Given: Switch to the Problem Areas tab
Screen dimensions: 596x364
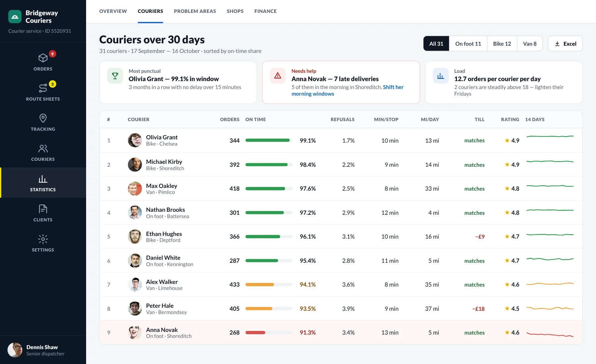Looking at the screenshot, I should (x=195, y=11).
